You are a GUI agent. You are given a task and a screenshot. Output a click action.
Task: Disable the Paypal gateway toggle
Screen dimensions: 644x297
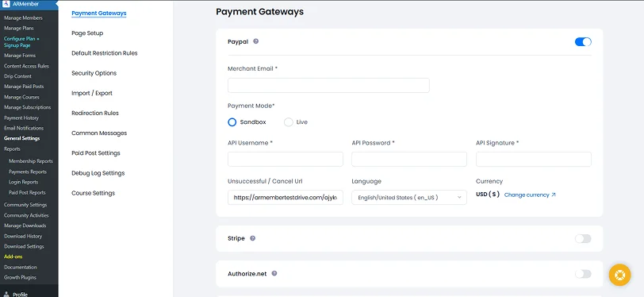click(583, 42)
